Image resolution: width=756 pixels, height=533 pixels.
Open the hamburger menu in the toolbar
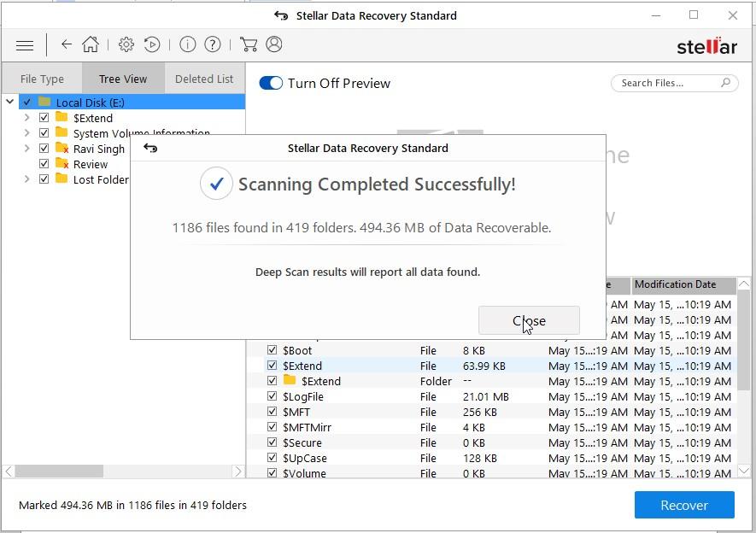click(25, 45)
